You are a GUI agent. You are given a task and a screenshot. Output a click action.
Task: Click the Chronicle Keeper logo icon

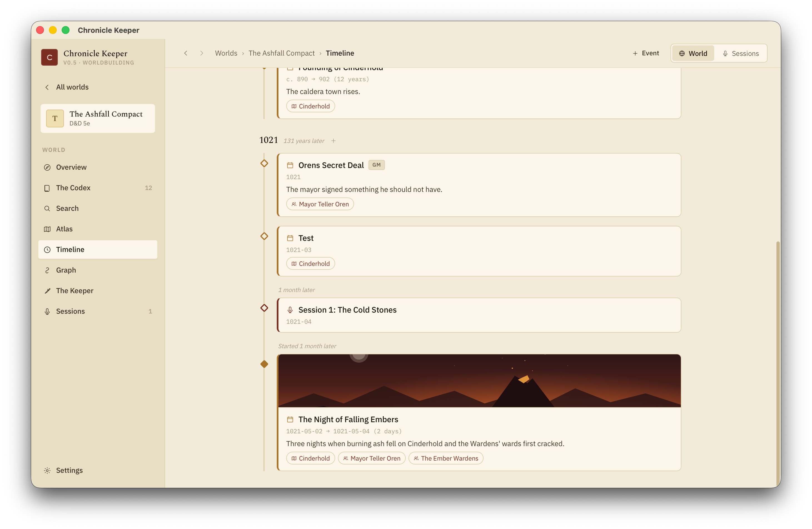click(49, 57)
